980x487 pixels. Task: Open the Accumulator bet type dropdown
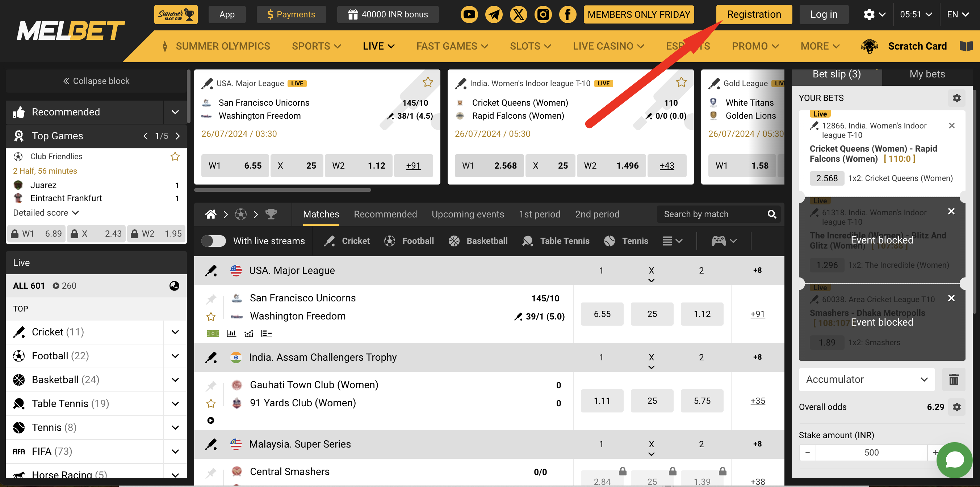[x=866, y=380]
